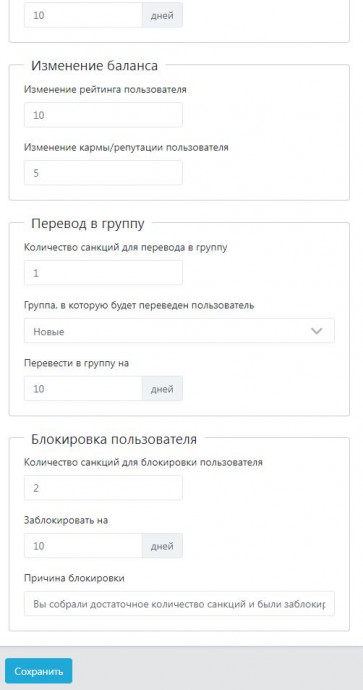This screenshot has width=363, height=690.
Task: Select the Количество санкций для перевода в группу field
Action: pos(103,273)
